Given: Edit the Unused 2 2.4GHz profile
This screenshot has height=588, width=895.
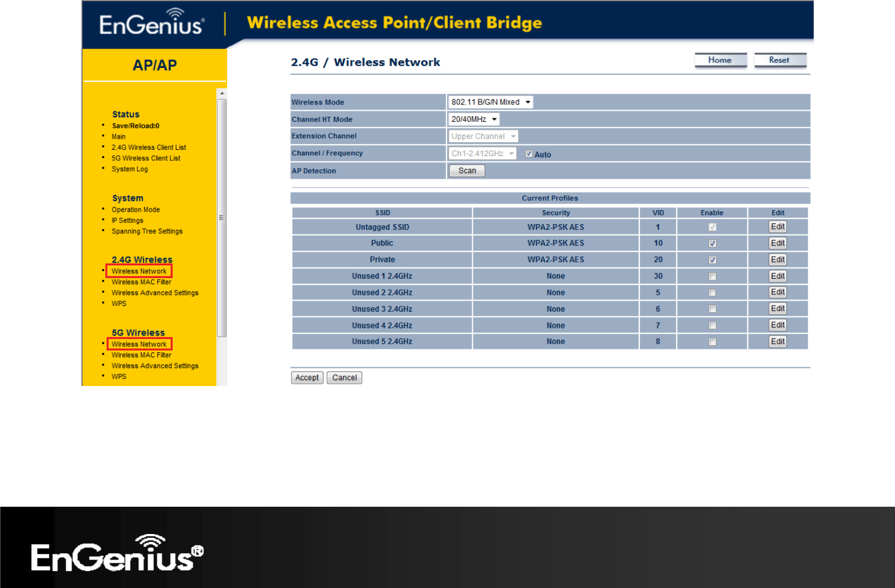Looking at the screenshot, I should (x=778, y=293).
